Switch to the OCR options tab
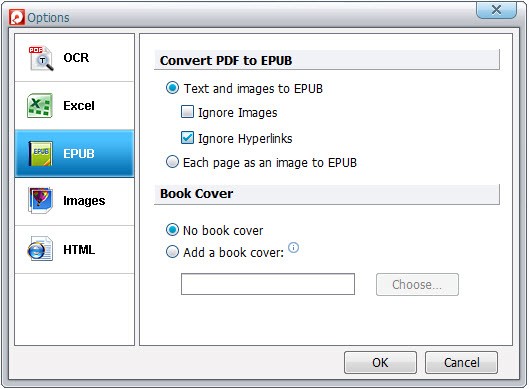Screen dimensions: 529x389 pos(75,58)
